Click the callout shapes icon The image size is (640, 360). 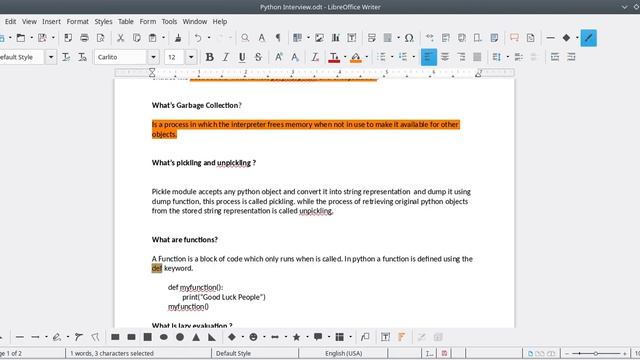[x=318, y=337]
